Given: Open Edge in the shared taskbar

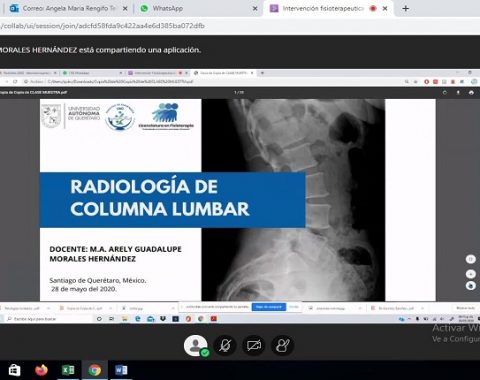Looking at the screenshot, I should [138, 319].
